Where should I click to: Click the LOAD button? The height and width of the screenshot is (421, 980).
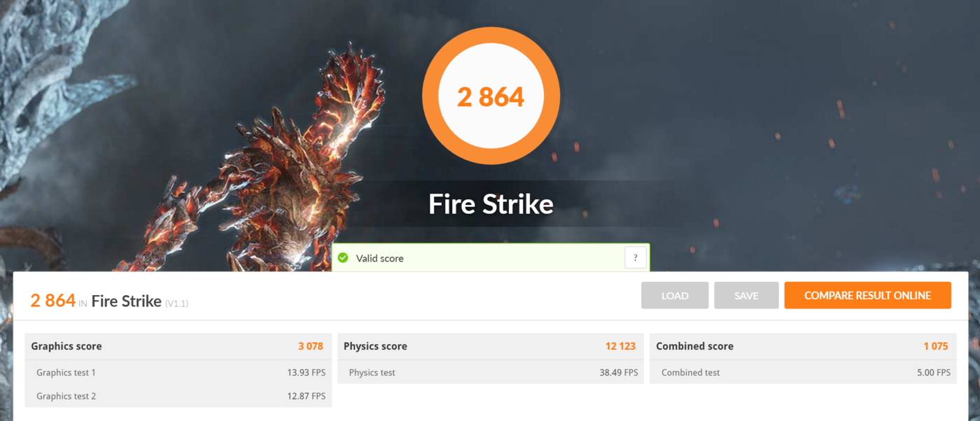tap(675, 295)
